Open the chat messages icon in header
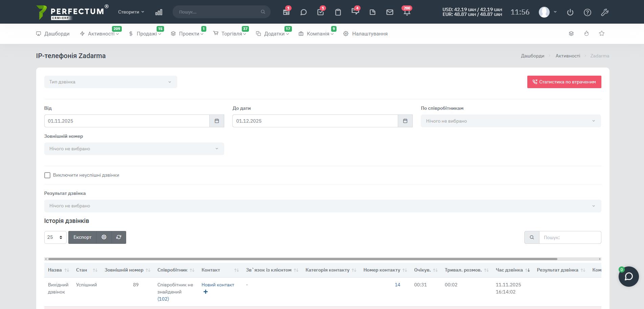The image size is (644, 309). point(303,12)
